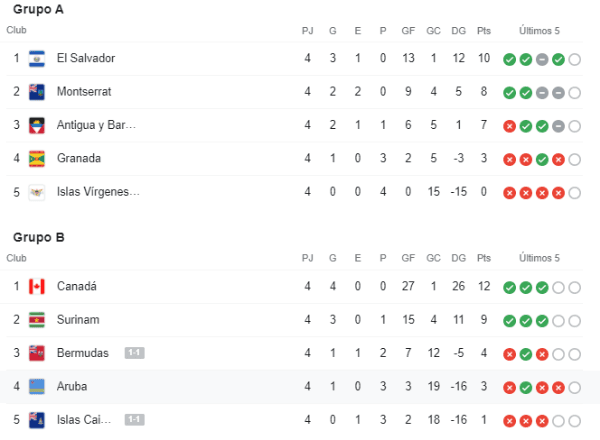Open the El Salvador team link
This screenshot has width=600, height=440.
click(x=86, y=59)
